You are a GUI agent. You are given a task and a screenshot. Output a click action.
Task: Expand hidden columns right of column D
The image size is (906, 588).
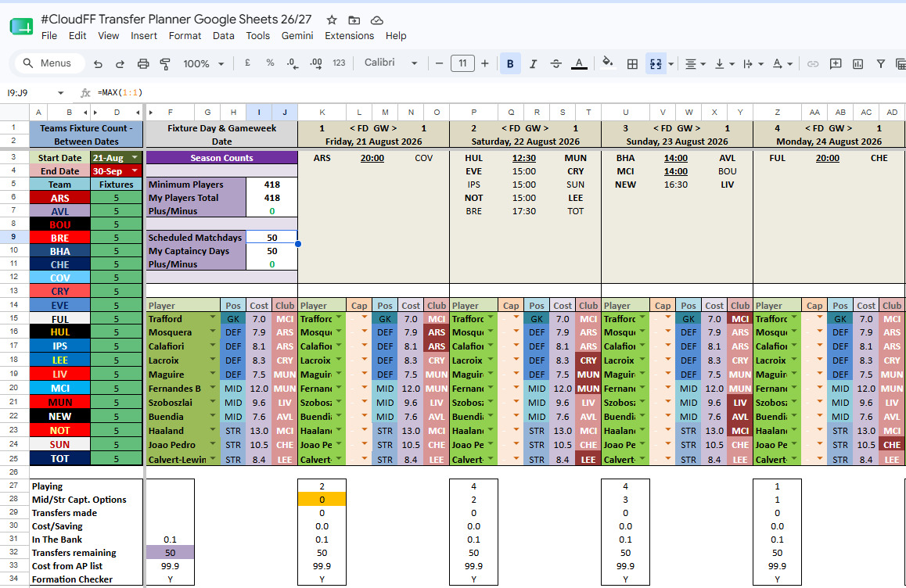click(x=138, y=113)
